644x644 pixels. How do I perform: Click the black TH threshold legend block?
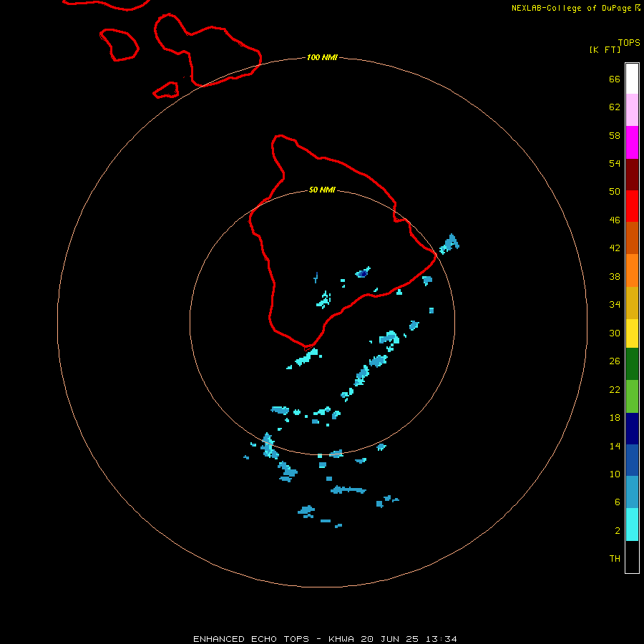click(632, 557)
